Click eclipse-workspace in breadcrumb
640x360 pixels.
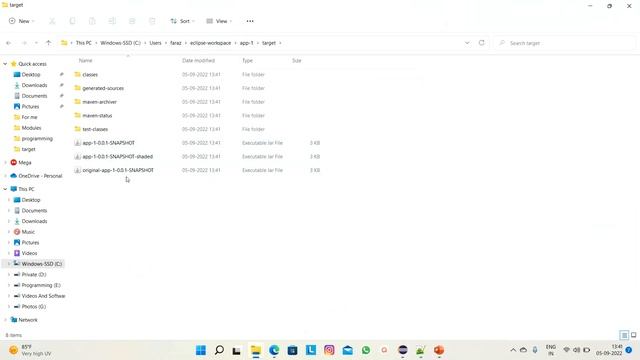[211, 43]
